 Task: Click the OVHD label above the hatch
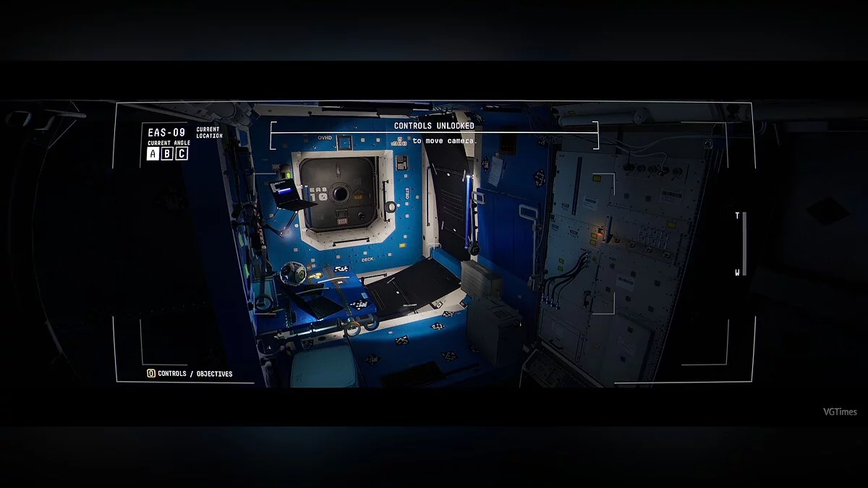[x=325, y=137]
